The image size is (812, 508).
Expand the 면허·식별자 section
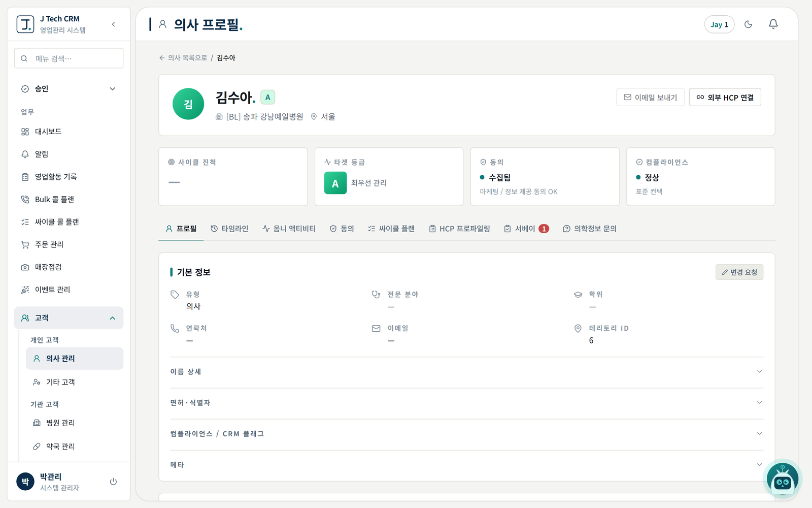466,403
